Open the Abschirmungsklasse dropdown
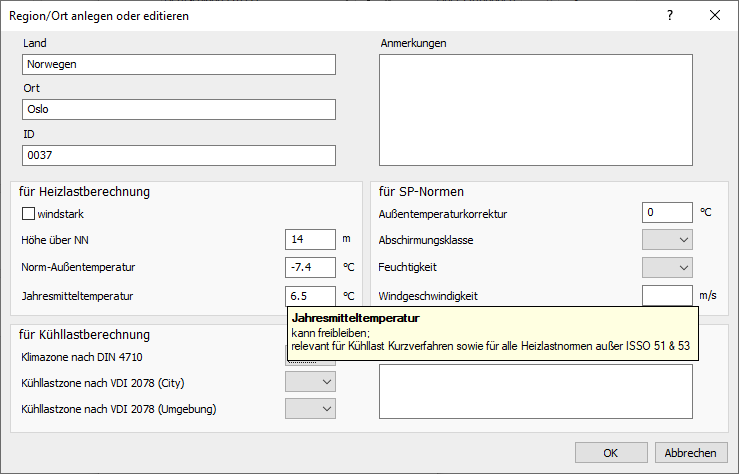The height and width of the screenshot is (474, 739). click(667, 240)
